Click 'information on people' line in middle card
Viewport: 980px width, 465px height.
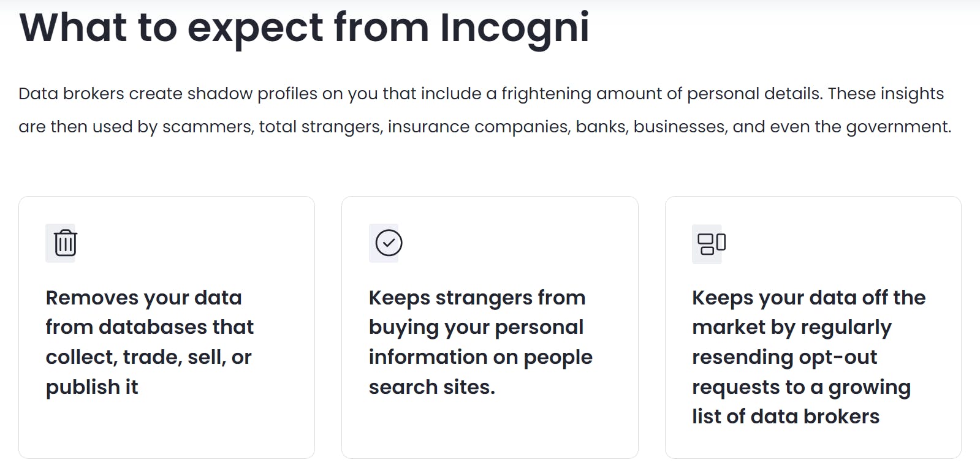pyautogui.click(x=481, y=357)
